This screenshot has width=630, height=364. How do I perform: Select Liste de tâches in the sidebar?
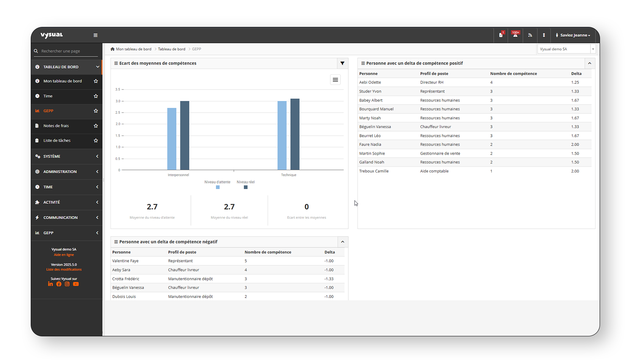click(57, 141)
